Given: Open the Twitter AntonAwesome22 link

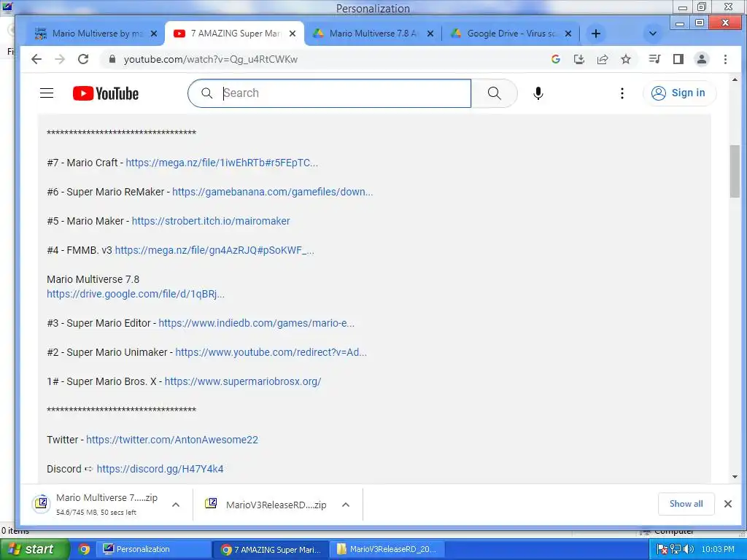Looking at the screenshot, I should [x=172, y=440].
